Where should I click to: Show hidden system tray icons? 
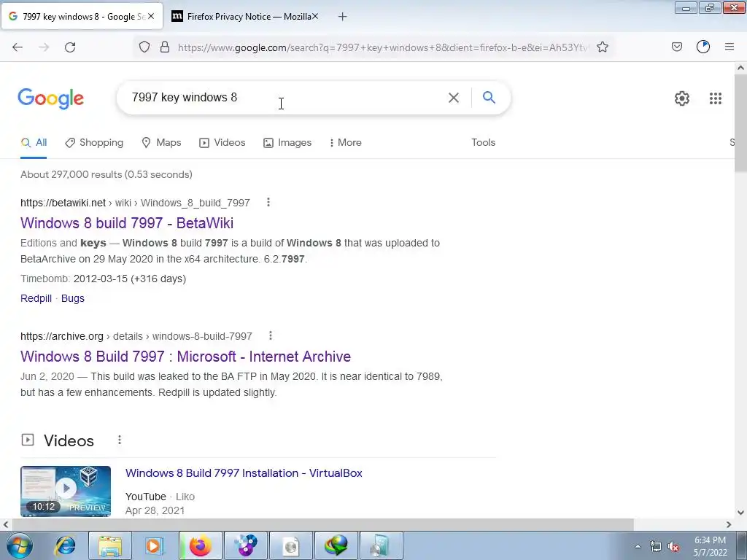pos(638,547)
